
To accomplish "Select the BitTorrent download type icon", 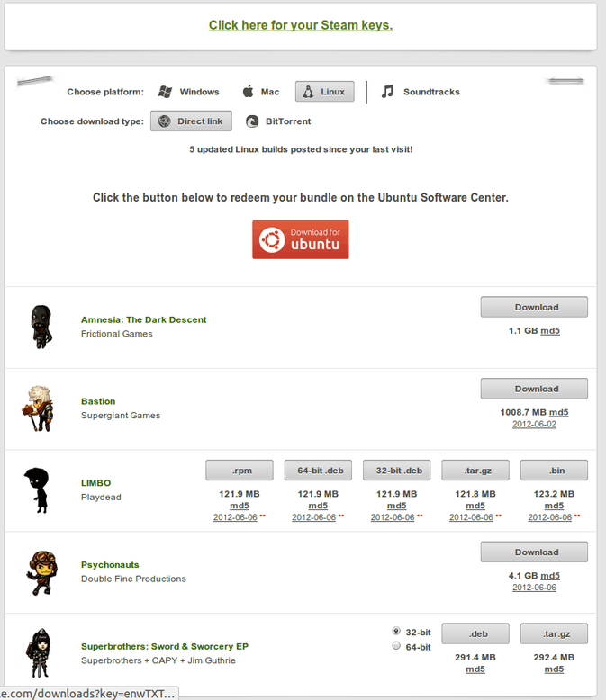I will 252,121.
